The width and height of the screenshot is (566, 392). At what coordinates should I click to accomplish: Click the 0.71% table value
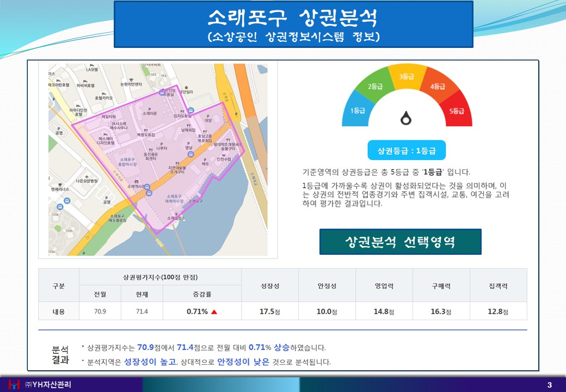tap(197, 311)
